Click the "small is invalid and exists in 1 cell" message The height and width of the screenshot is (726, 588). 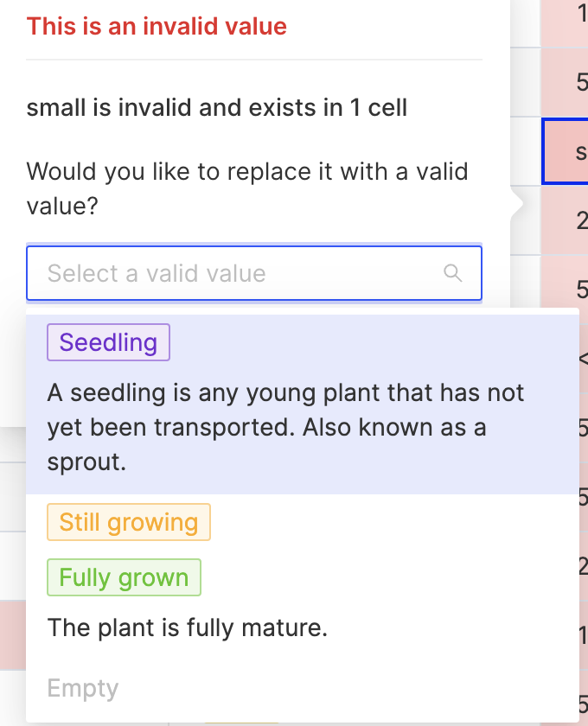tap(217, 107)
